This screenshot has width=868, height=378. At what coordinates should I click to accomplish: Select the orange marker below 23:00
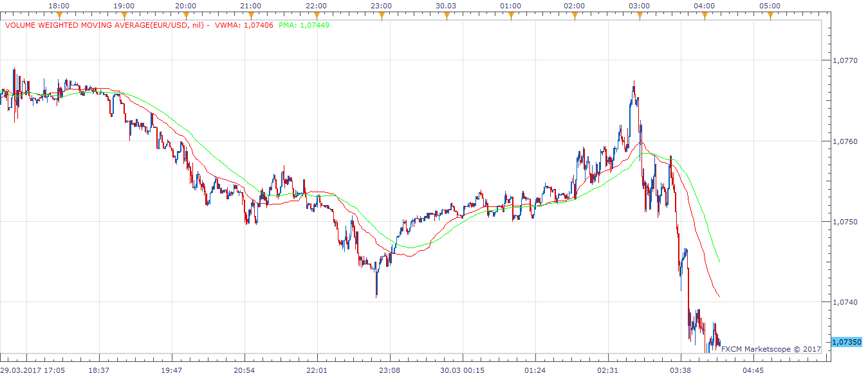pos(381,16)
